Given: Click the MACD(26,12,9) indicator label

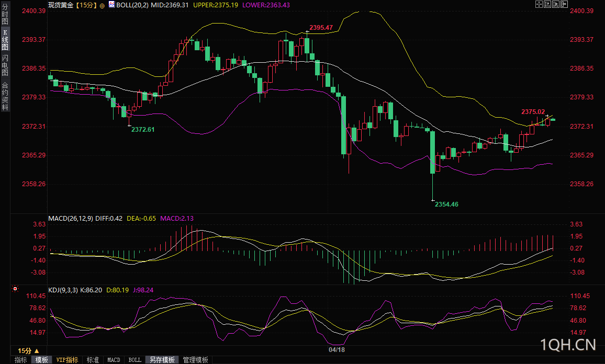Looking at the screenshot, I should coord(71,218).
